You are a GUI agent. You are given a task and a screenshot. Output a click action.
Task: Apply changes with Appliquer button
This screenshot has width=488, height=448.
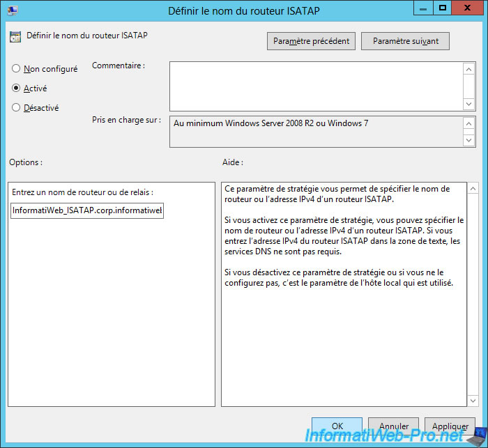[450, 426]
